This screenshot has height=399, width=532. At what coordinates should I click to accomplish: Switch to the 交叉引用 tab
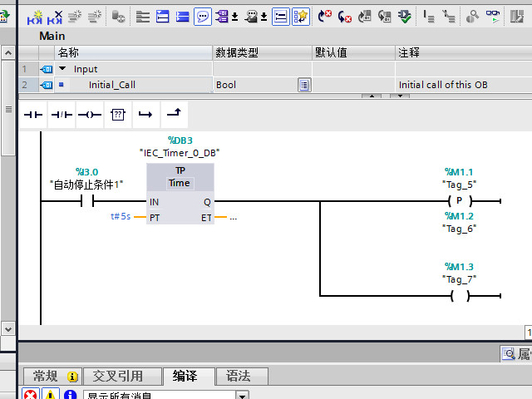[122, 376]
